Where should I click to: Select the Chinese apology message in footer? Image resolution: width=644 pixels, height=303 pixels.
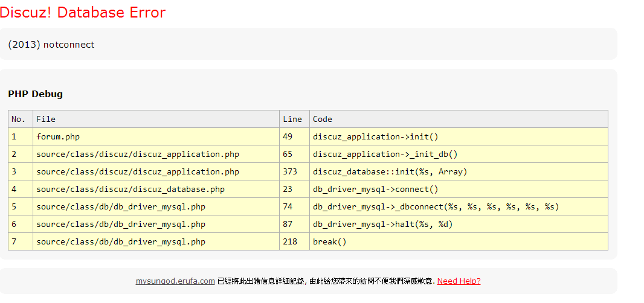(x=326, y=281)
